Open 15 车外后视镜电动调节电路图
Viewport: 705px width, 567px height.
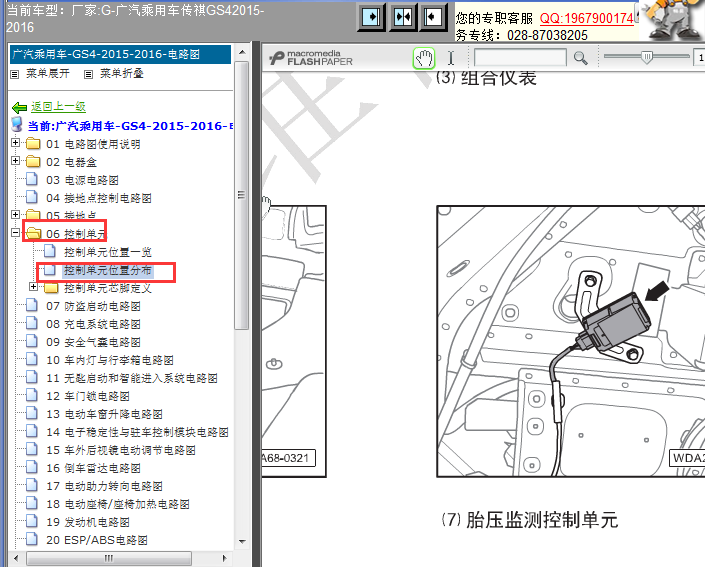point(121,450)
